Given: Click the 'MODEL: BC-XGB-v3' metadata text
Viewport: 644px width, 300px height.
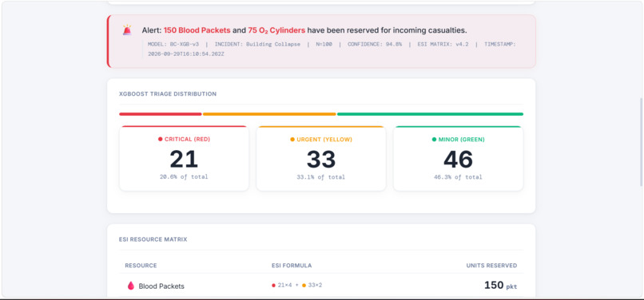Looking at the screenshot, I should point(173,44).
